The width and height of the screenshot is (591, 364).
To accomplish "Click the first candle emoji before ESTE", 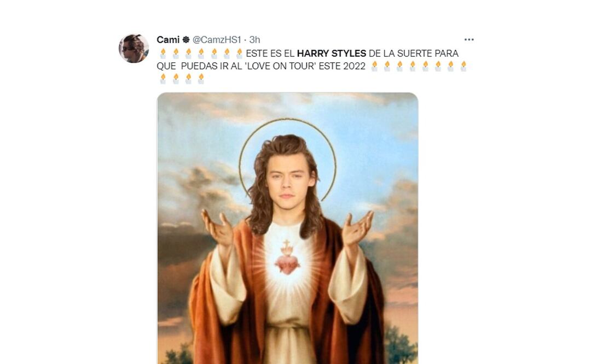I will (x=163, y=54).
